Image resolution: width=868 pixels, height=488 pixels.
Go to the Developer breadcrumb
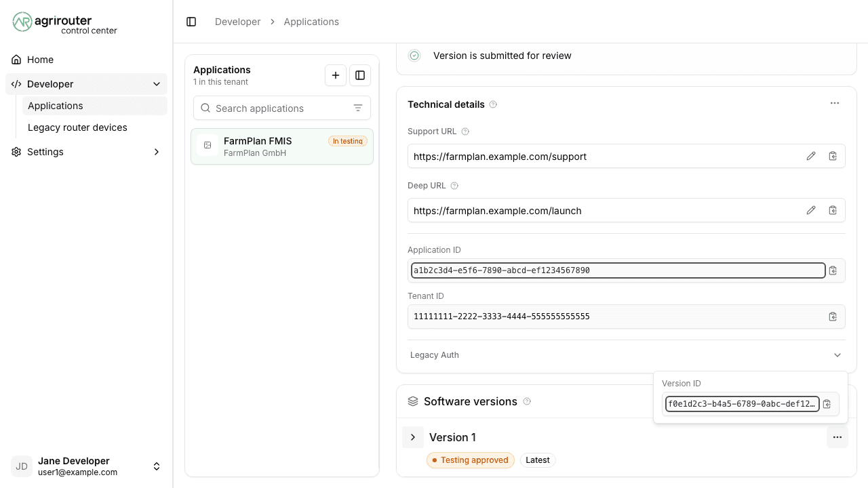coord(237,22)
